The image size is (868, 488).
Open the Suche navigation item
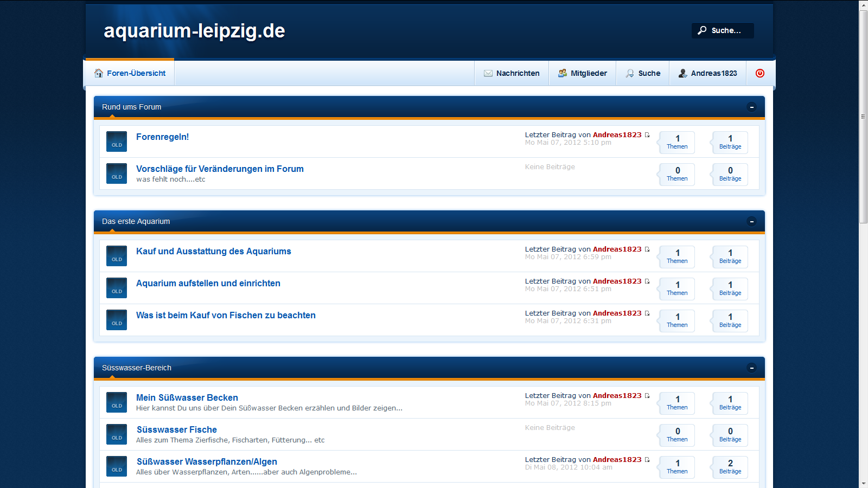coord(643,73)
